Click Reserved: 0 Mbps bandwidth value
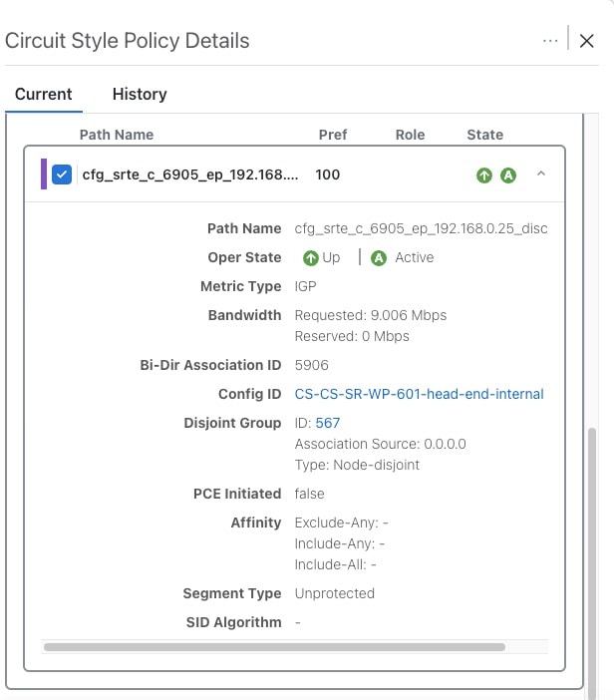 [x=352, y=336]
